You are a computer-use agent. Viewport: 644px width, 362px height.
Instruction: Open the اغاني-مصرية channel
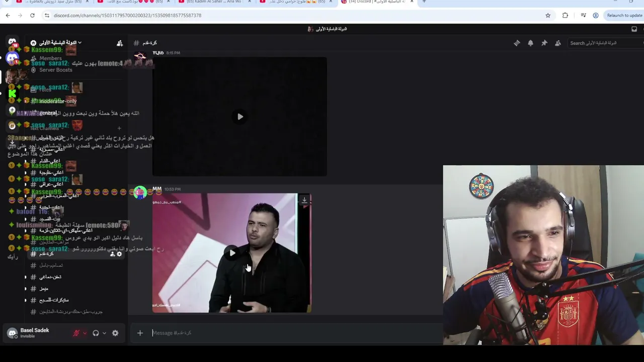[x=52, y=149]
